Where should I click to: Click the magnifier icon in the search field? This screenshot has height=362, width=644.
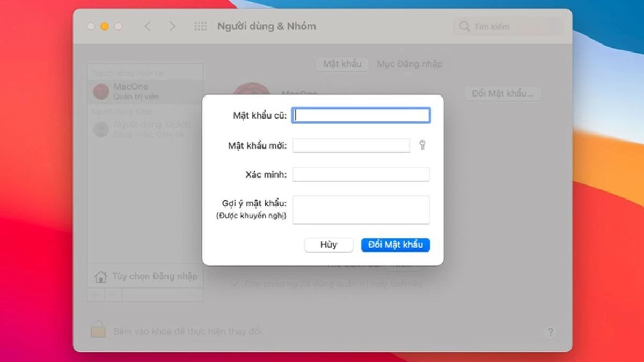coord(464,26)
